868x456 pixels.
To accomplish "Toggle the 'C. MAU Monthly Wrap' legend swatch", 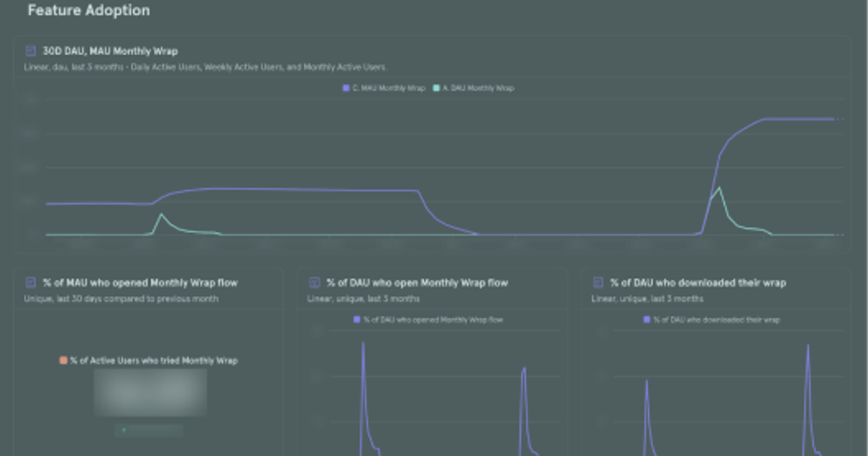I will pyautogui.click(x=346, y=88).
